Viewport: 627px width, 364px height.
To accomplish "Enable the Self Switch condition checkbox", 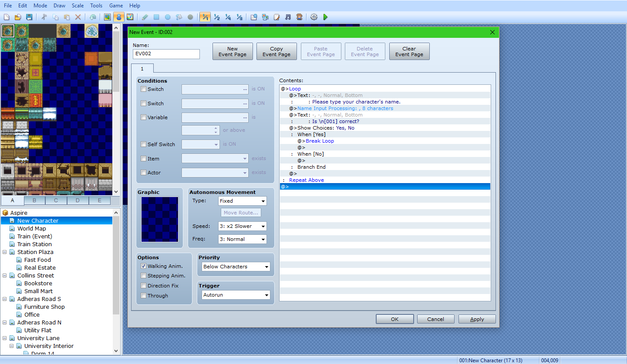I will 144,144.
